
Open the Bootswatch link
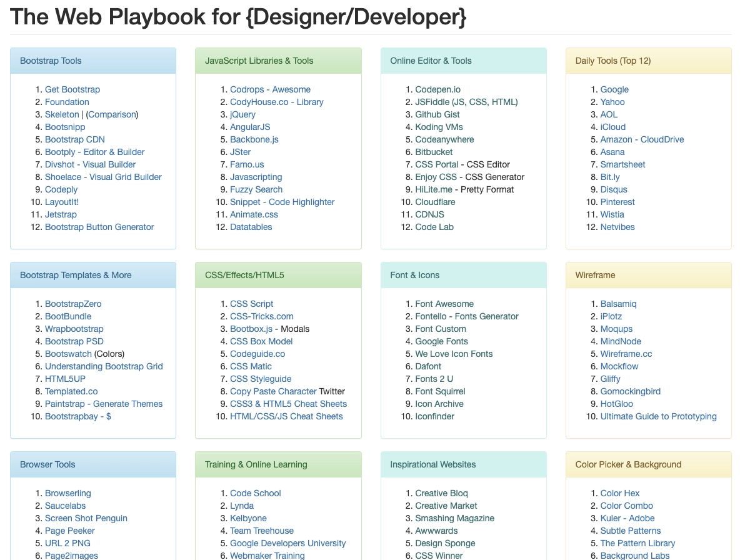[x=68, y=354]
